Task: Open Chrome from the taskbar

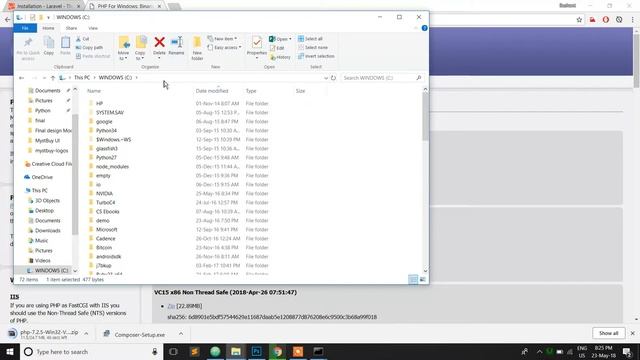Action: pos(278,351)
